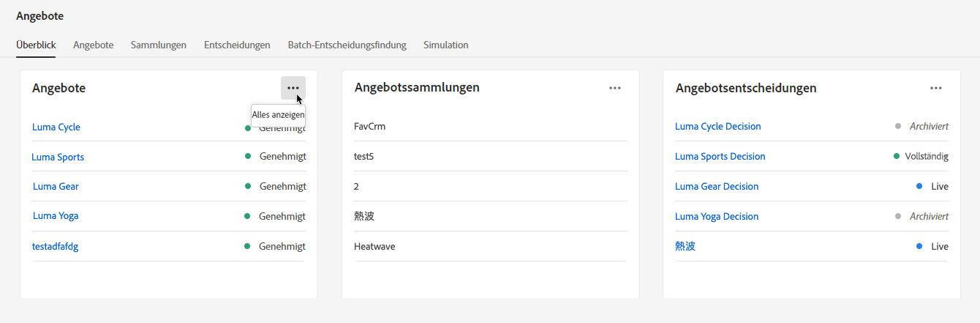This screenshot has height=323, width=980.
Task: Select the FavCrm collection row
Action: tap(490, 126)
